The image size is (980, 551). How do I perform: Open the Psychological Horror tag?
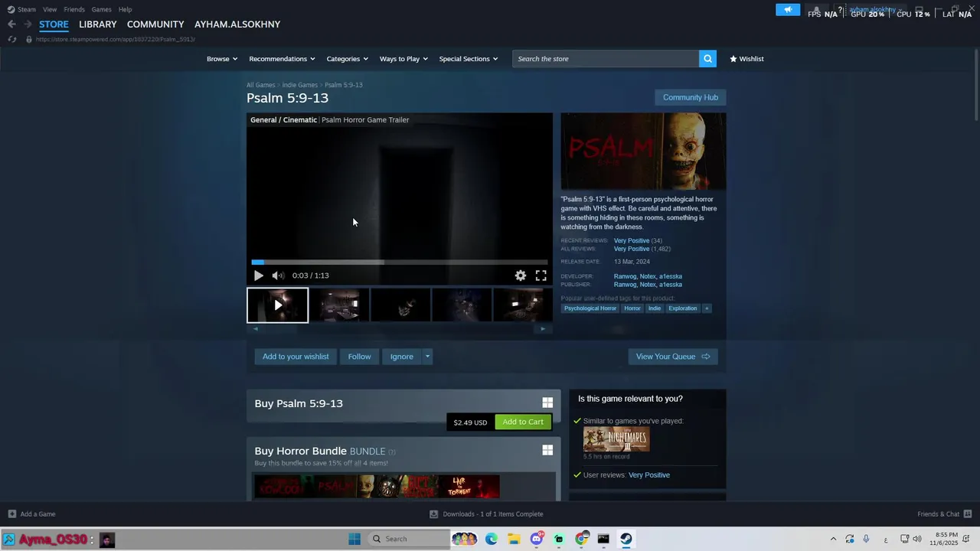click(590, 308)
